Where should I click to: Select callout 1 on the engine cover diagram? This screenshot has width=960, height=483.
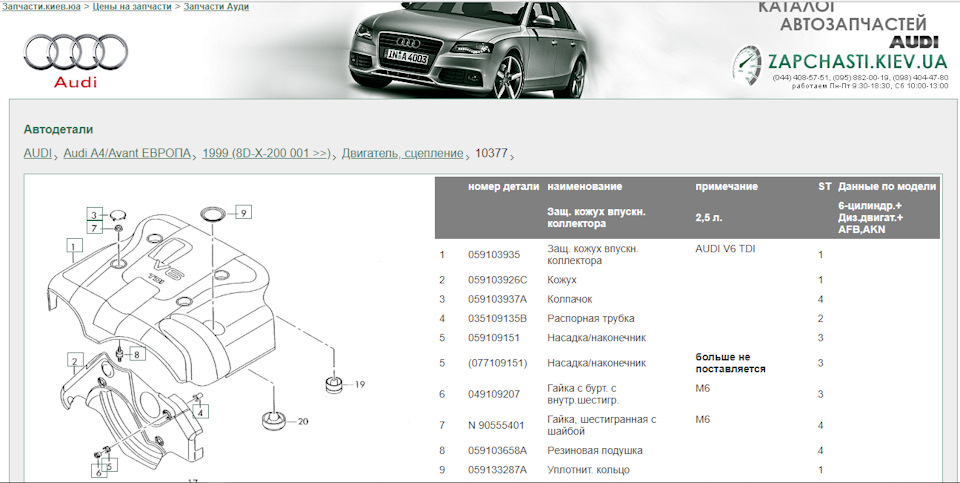click(74, 247)
